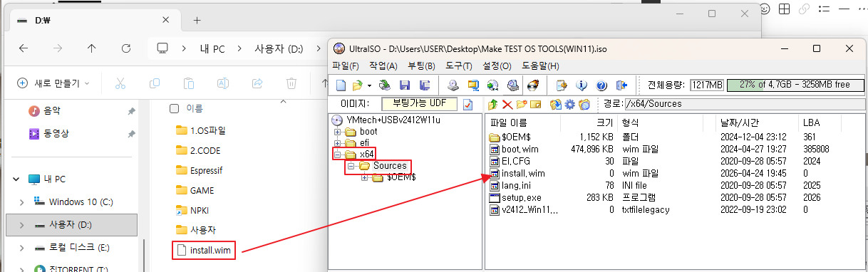Click 새로 만들기 button in Explorer
Viewport: 868px width, 272px height.
(53, 83)
